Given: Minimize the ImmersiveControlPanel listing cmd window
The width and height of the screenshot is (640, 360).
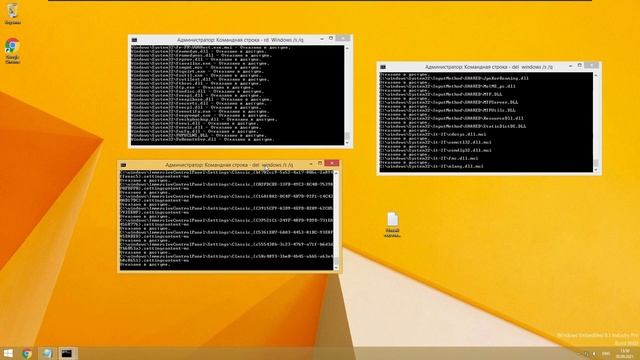Looking at the screenshot, I should [311, 164].
